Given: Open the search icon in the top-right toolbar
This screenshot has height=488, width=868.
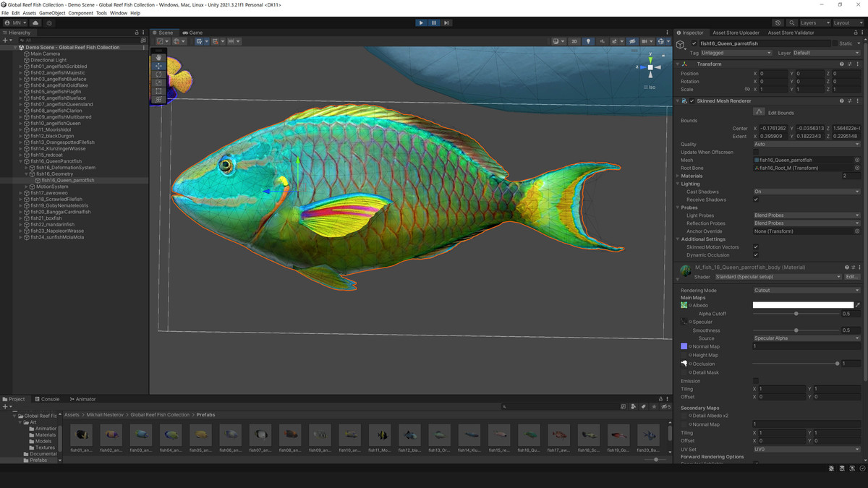Looking at the screenshot, I should (x=793, y=22).
